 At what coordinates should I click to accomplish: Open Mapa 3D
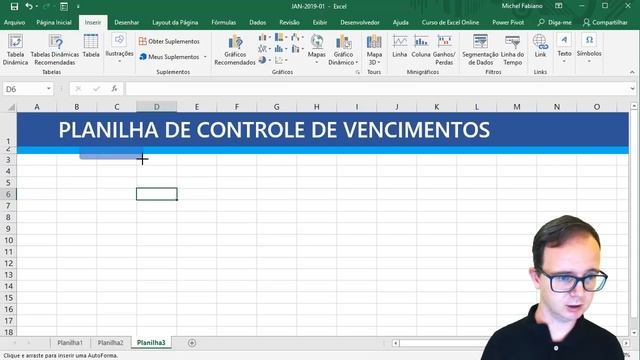374,50
